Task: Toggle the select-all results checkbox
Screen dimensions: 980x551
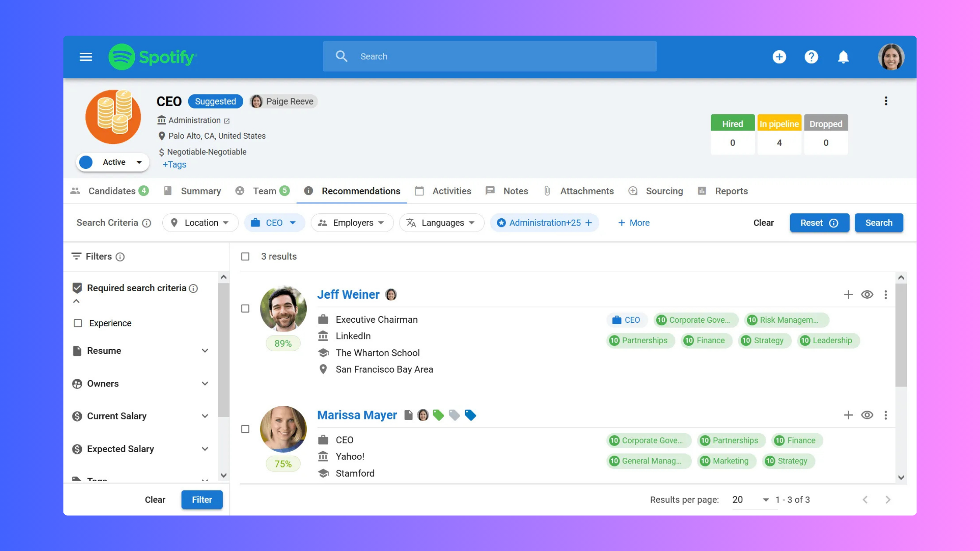Action: tap(245, 257)
